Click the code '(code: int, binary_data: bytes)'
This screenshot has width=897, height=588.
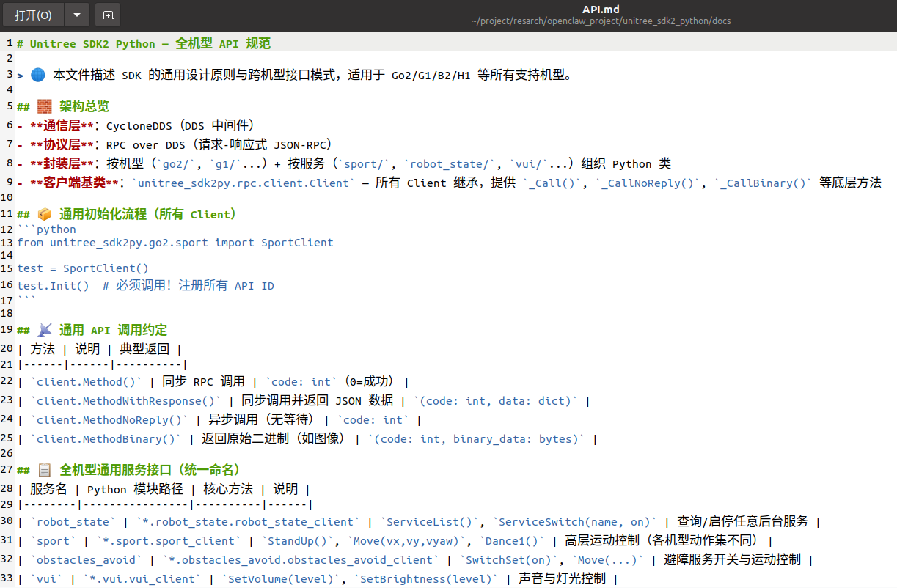tap(477, 439)
